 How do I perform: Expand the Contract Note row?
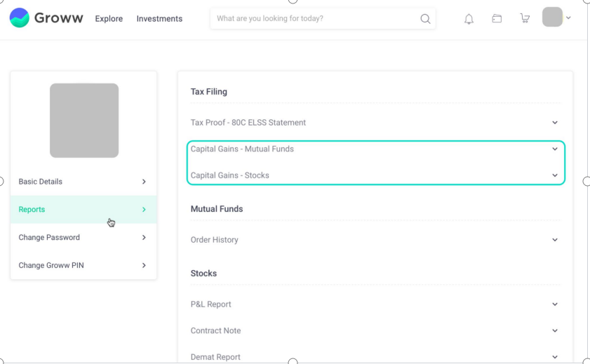375,330
